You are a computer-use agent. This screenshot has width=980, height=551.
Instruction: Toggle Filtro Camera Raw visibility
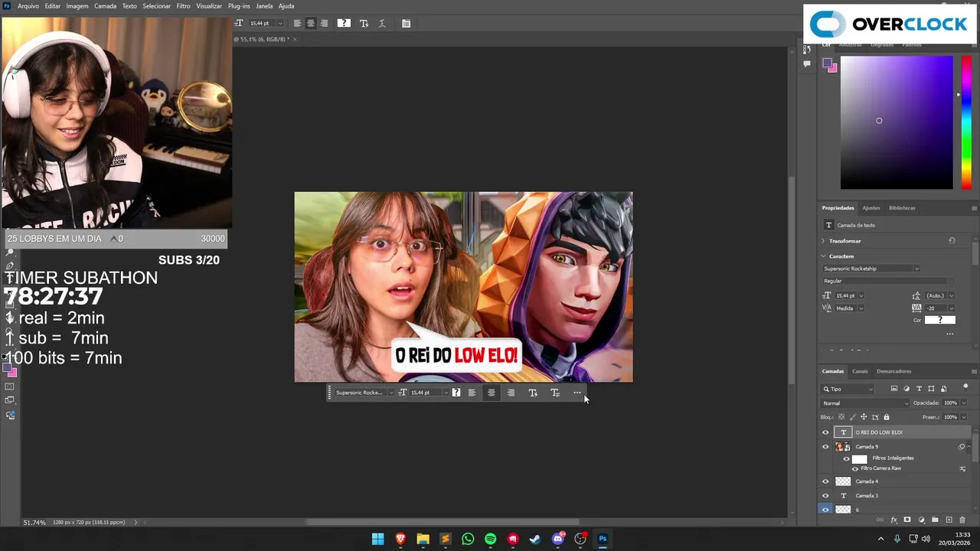pyautogui.click(x=855, y=468)
